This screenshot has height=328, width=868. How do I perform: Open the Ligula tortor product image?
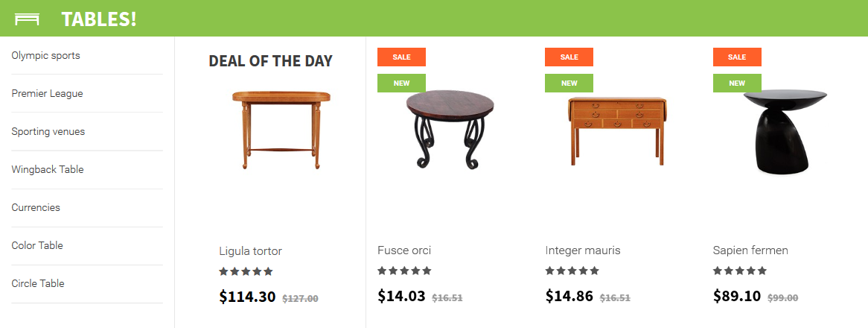[x=281, y=130]
